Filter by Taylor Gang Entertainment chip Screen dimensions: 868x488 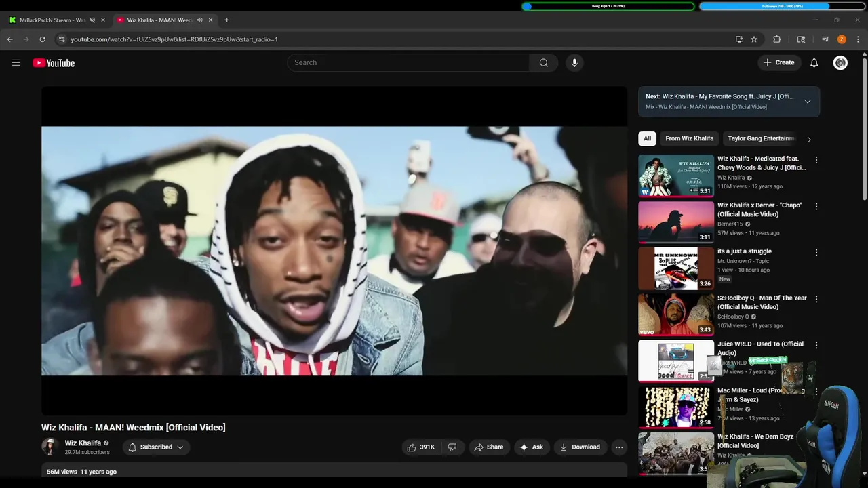(x=760, y=138)
